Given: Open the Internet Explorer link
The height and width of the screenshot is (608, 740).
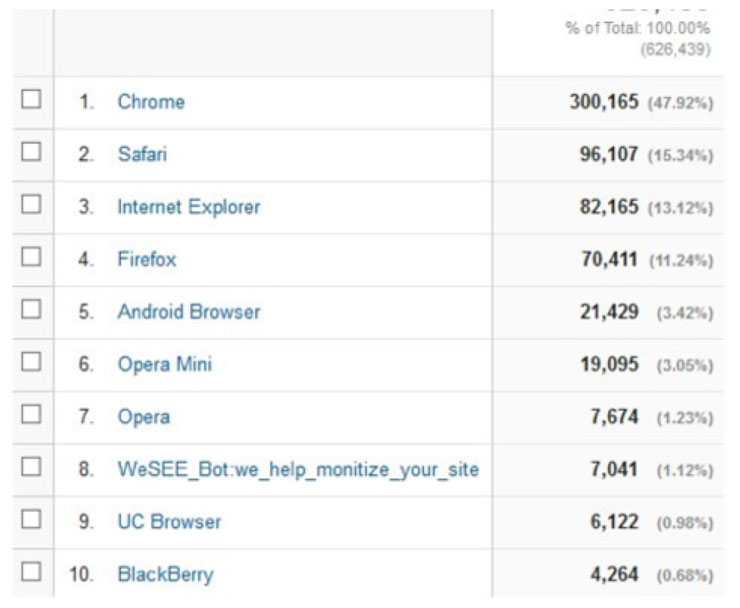Looking at the screenshot, I should coord(188,207).
